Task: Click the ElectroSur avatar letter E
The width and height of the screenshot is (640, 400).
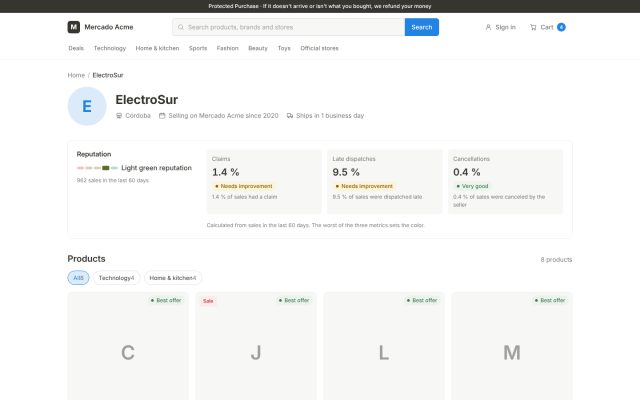Action: coord(87,106)
